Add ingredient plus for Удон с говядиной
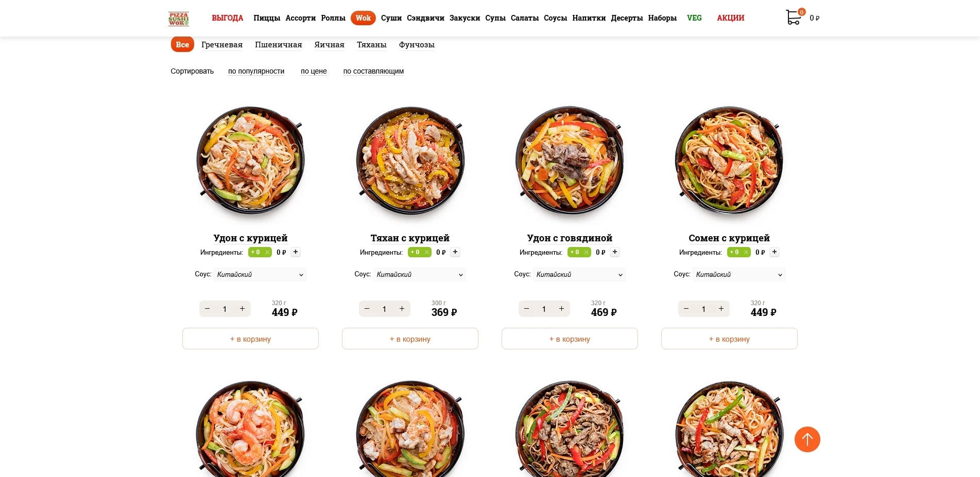Viewport: 980px width, 477px height. point(615,252)
